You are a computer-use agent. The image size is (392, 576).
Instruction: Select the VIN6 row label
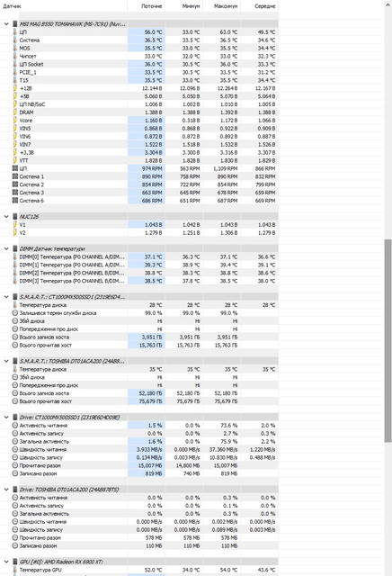pyautogui.click(x=25, y=137)
